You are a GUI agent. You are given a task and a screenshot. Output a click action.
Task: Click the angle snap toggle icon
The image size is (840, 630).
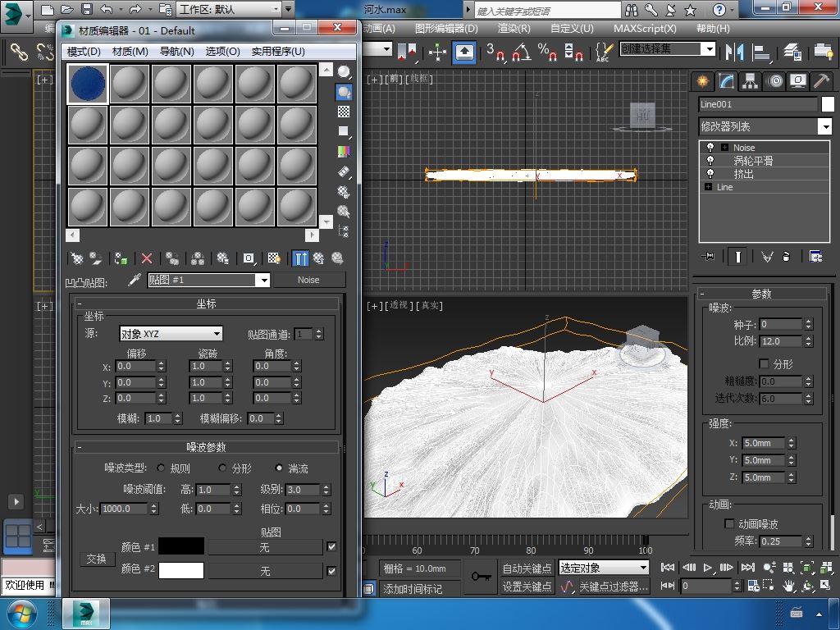pyautogui.click(x=521, y=52)
